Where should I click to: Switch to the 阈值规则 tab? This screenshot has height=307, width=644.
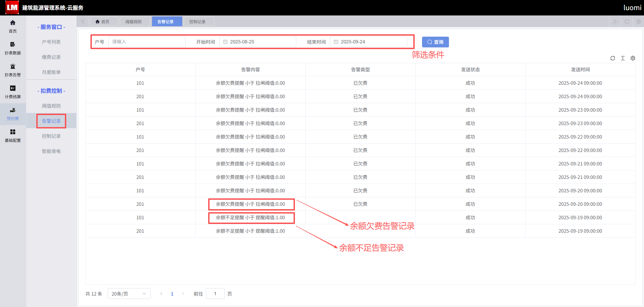tap(134, 22)
